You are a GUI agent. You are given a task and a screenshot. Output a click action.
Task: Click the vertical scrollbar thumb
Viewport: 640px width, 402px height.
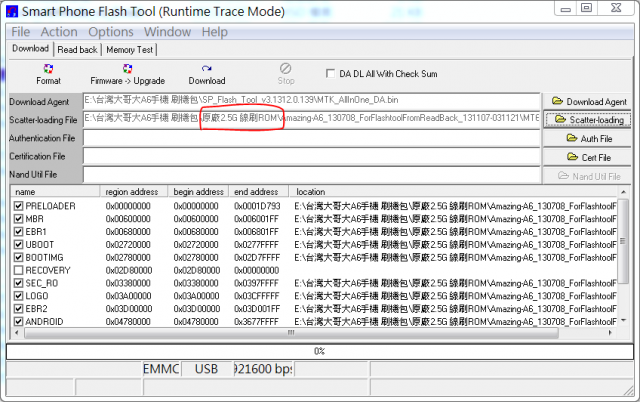(623, 241)
